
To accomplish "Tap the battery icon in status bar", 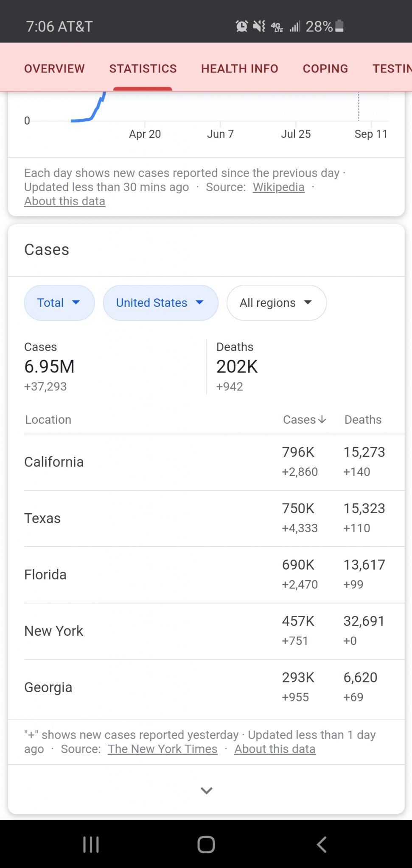I will pos(339,26).
